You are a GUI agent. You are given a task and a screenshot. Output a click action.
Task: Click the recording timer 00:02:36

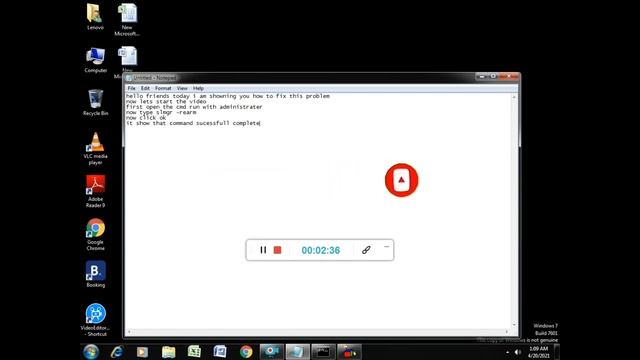click(320, 250)
